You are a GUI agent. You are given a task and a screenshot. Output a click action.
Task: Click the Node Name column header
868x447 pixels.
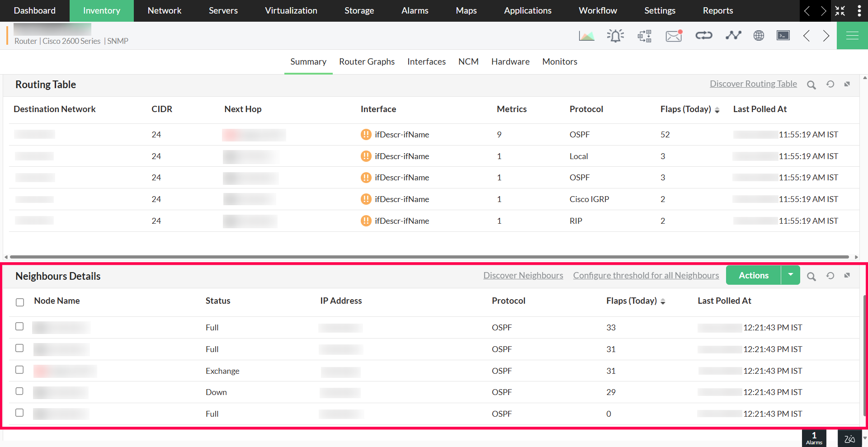point(57,301)
